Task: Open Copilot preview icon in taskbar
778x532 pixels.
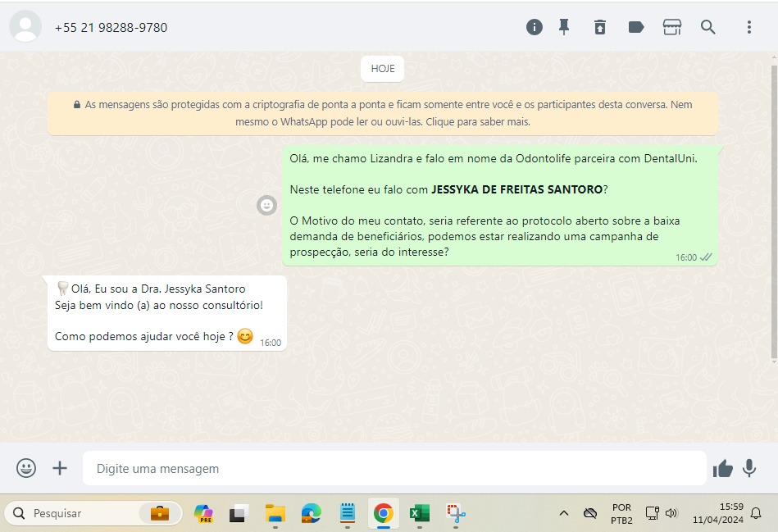Action: (203, 513)
